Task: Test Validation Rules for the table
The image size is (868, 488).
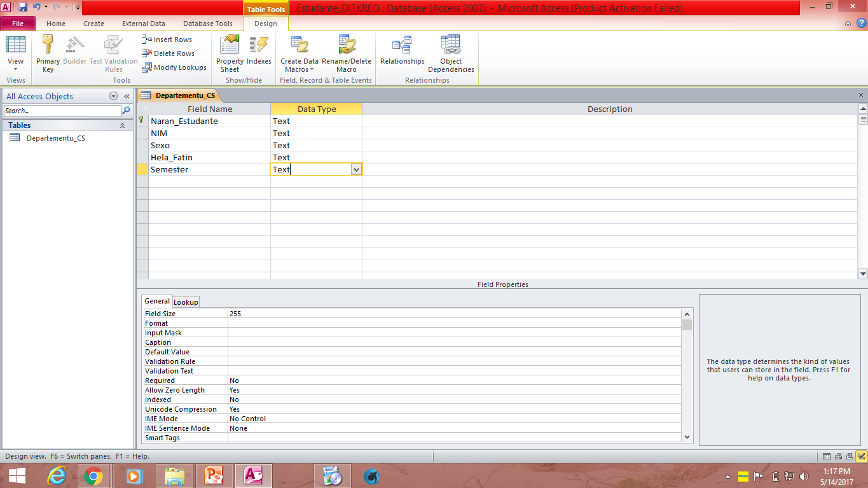Action: pyautogui.click(x=114, y=53)
